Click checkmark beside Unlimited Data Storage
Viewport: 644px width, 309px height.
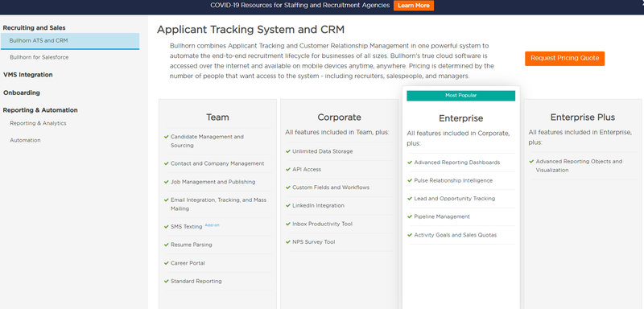(288, 151)
